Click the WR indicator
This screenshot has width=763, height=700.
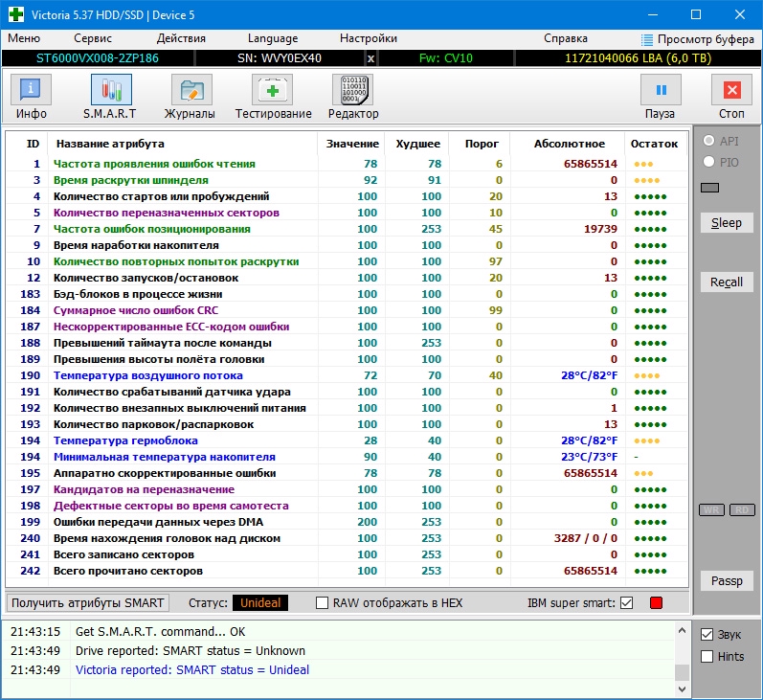pos(711,509)
